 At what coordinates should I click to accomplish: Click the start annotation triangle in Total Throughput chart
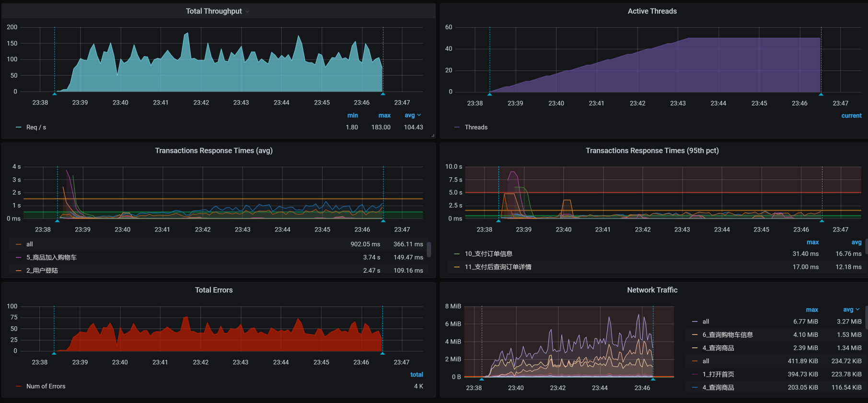tap(55, 94)
